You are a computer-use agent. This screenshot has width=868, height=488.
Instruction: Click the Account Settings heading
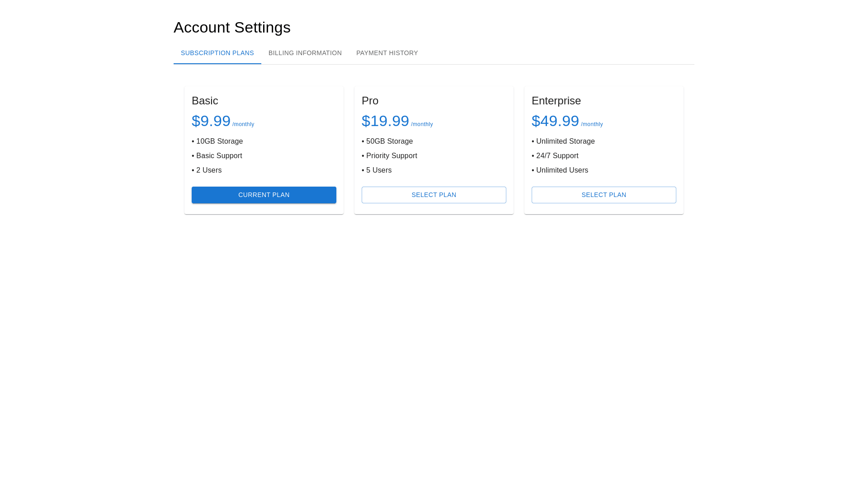(232, 28)
